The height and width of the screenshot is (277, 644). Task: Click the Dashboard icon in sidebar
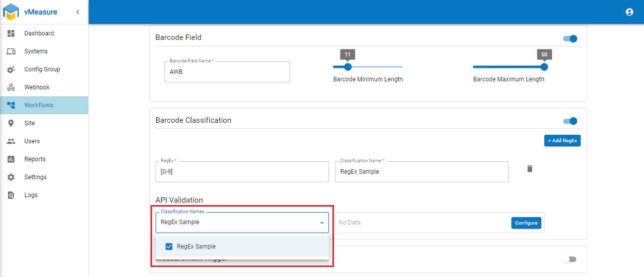(11, 33)
